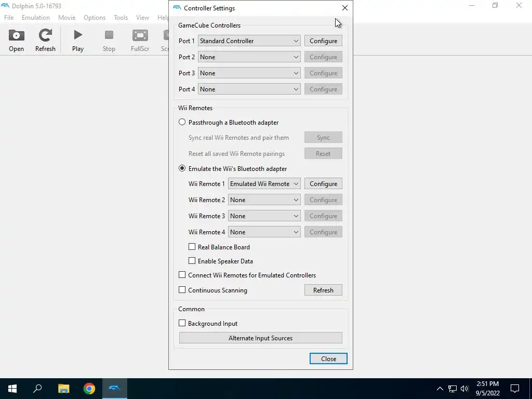Expand the Port 3 controller dropdown
Screen dimensions: 532x399
(x=249, y=73)
